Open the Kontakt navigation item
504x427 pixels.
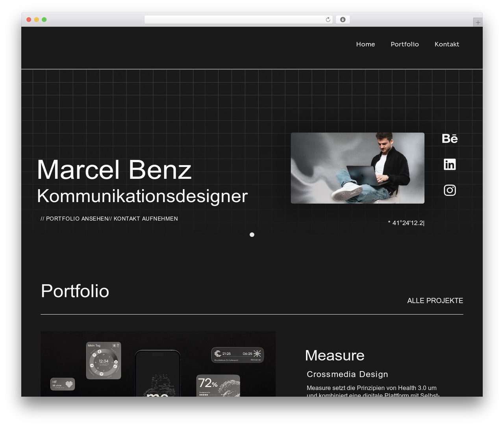(x=447, y=44)
